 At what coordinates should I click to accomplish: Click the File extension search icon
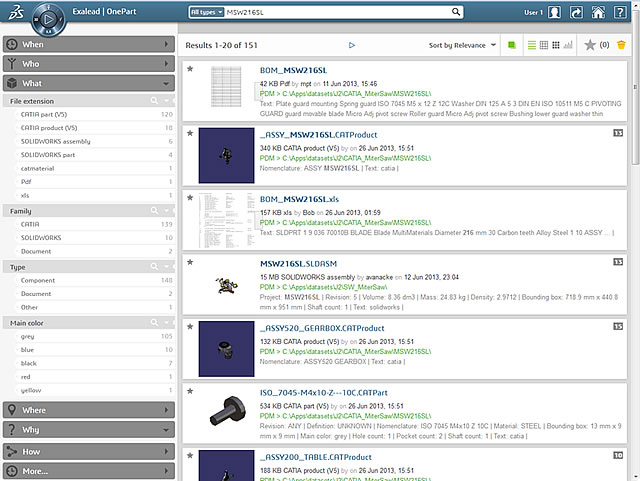[x=154, y=100]
